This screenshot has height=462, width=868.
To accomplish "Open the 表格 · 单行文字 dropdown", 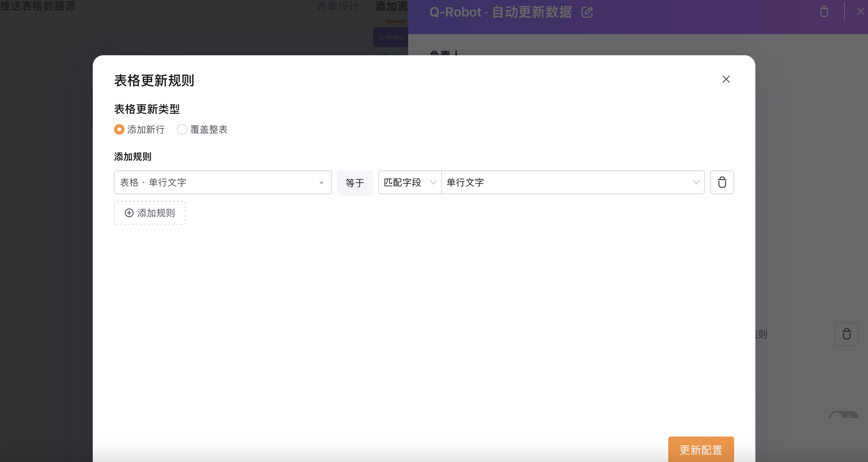I will [223, 182].
